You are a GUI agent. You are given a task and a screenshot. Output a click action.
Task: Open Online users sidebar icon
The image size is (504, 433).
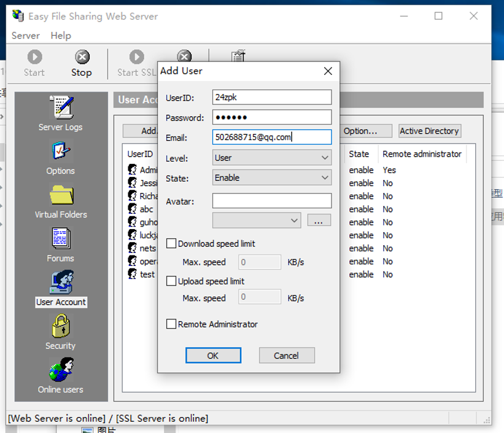pyautogui.click(x=61, y=369)
